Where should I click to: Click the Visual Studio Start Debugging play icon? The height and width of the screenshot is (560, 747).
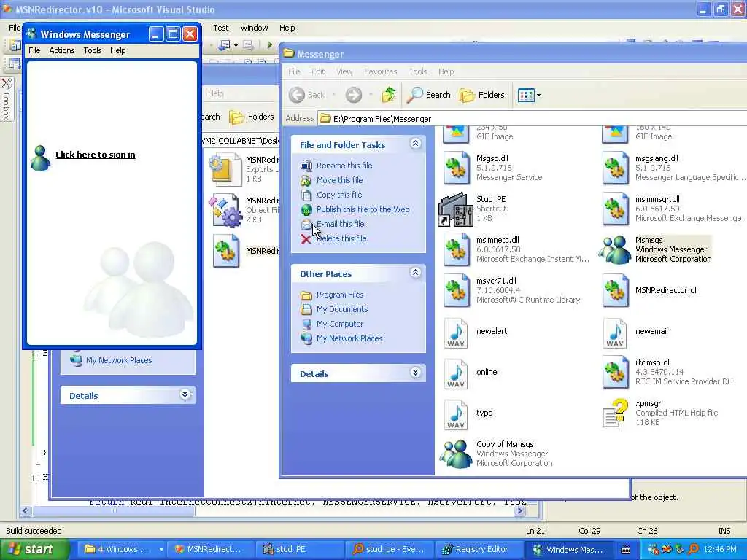tap(270, 45)
